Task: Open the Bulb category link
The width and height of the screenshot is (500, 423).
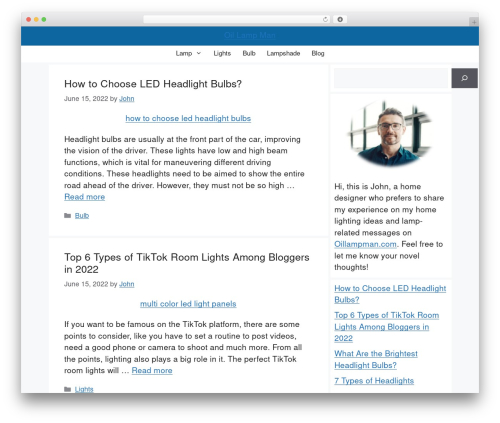Action: click(x=82, y=216)
